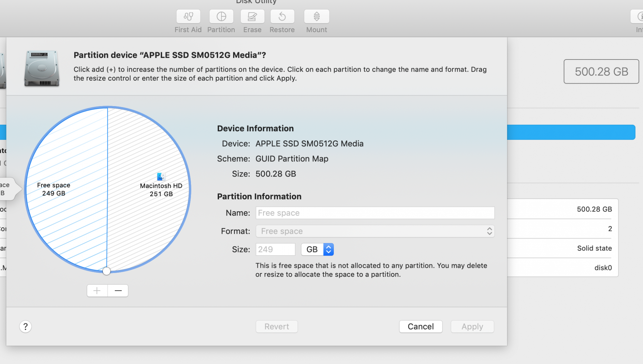Click the partition count value '2' in info table
This screenshot has height=364, width=643.
coord(610,229)
